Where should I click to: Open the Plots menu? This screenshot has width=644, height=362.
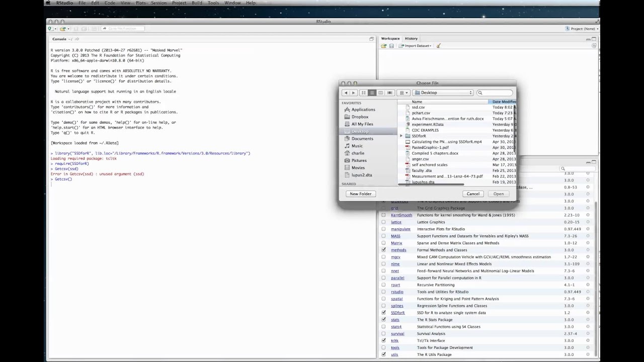click(141, 3)
